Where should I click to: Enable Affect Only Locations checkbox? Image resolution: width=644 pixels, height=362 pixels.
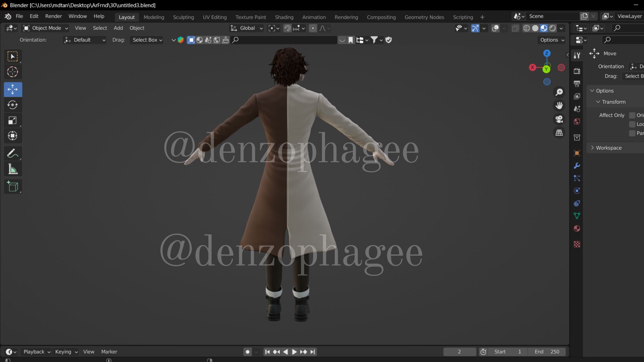click(x=632, y=124)
